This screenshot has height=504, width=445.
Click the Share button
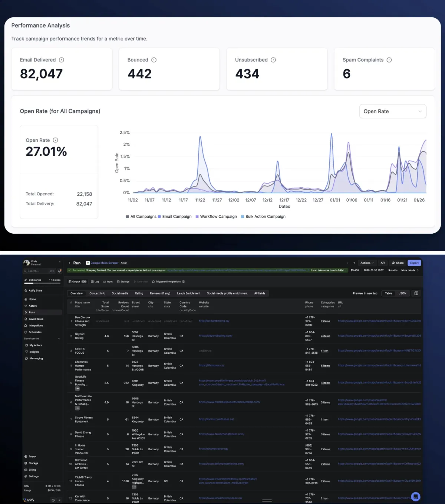coord(398,263)
